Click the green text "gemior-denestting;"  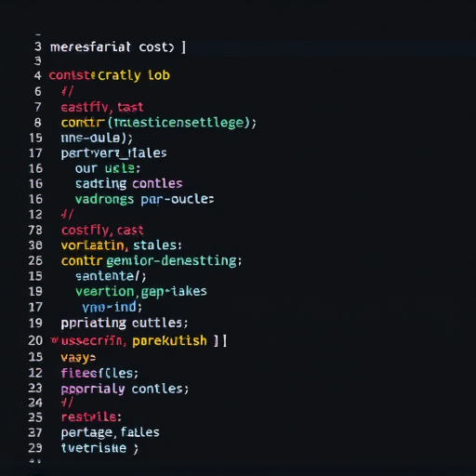[x=174, y=261]
